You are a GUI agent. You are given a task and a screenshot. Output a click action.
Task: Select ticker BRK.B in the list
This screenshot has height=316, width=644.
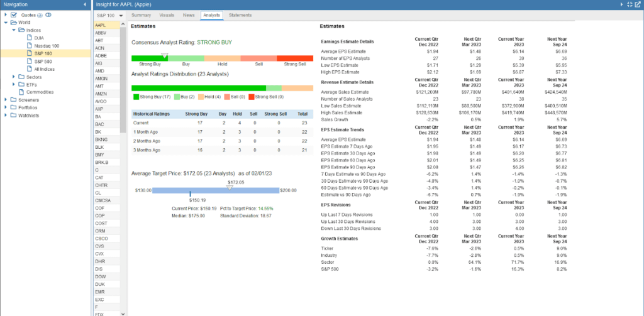[106, 163]
